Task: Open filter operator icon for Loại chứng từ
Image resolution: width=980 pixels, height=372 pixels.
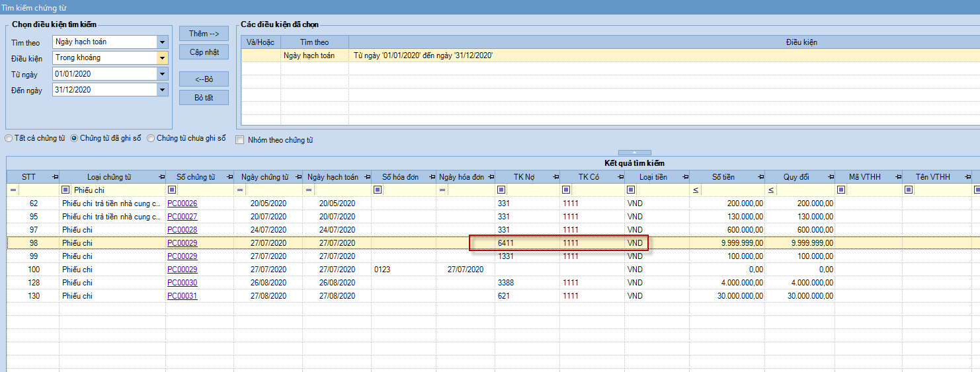Action: tap(65, 190)
